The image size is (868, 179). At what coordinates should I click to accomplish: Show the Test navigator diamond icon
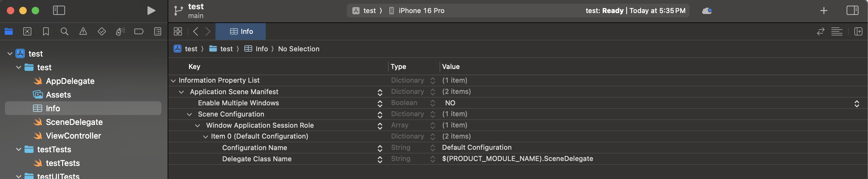[x=102, y=32]
